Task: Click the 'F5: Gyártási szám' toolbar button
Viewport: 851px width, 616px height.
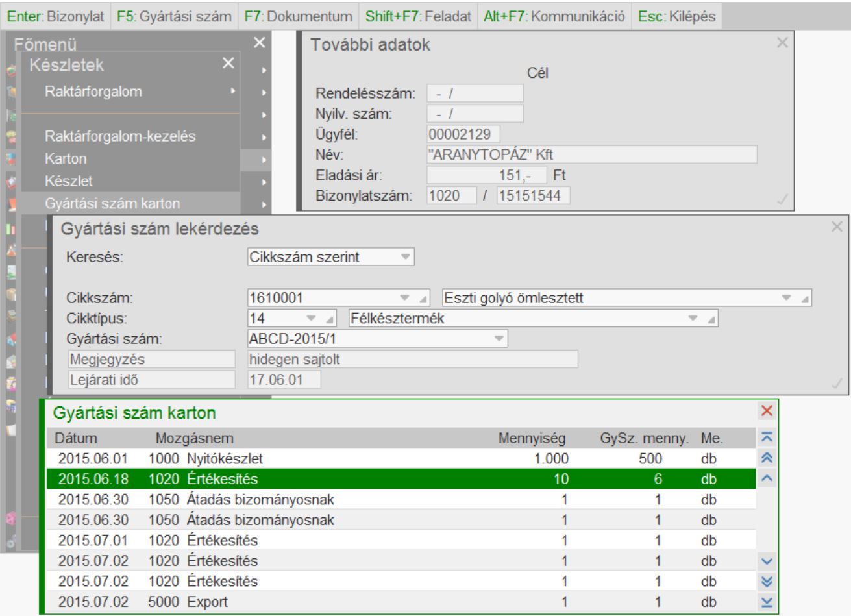Action: (x=174, y=17)
